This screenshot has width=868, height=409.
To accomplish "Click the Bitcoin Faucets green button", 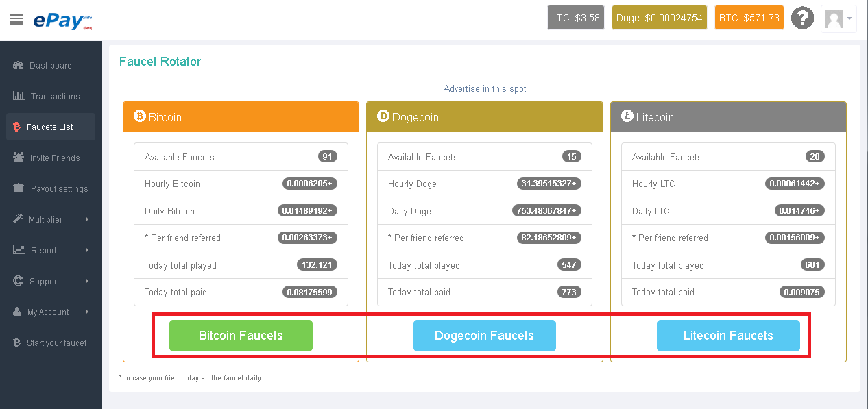I will pos(241,336).
